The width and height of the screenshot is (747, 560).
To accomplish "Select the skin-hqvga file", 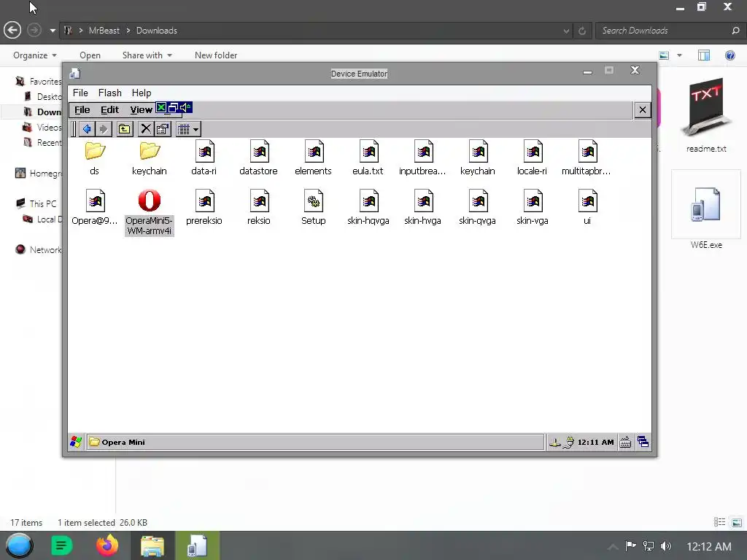I will pyautogui.click(x=368, y=208).
